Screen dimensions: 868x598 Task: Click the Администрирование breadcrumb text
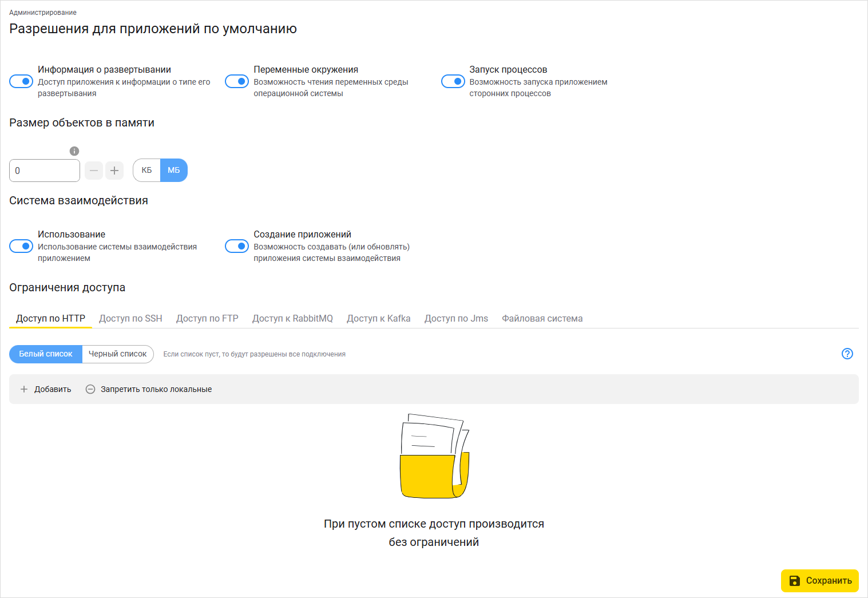click(x=43, y=13)
